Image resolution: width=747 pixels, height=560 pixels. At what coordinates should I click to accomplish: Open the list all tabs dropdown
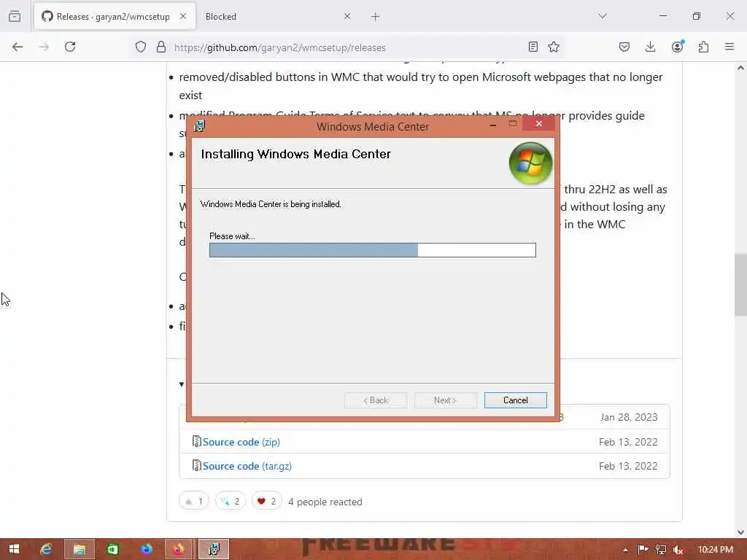point(603,16)
